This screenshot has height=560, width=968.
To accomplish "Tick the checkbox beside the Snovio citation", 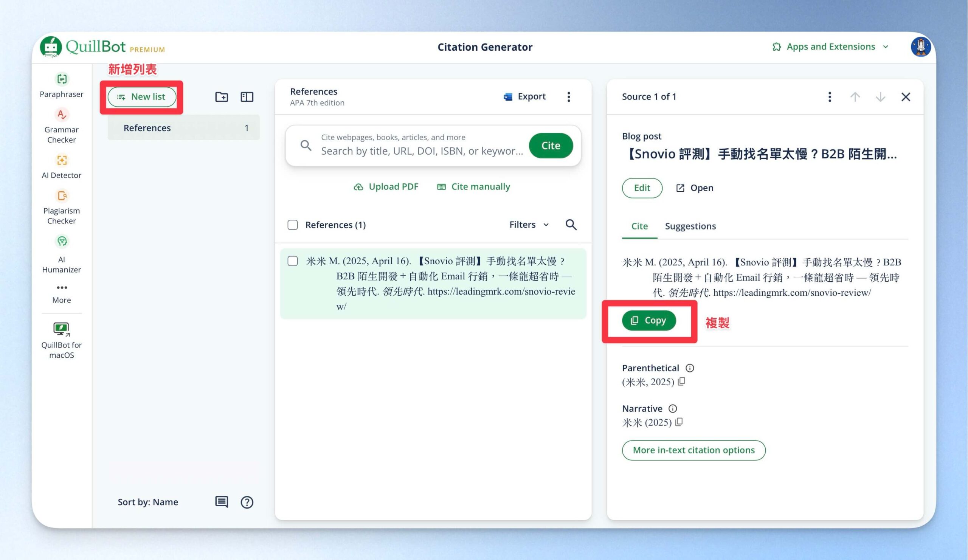I will 293,261.
